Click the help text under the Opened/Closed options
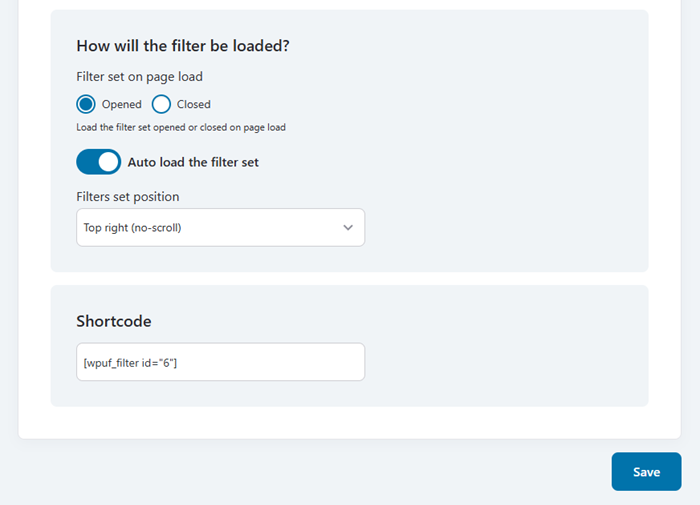The image size is (700, 505). coord(181,127)
